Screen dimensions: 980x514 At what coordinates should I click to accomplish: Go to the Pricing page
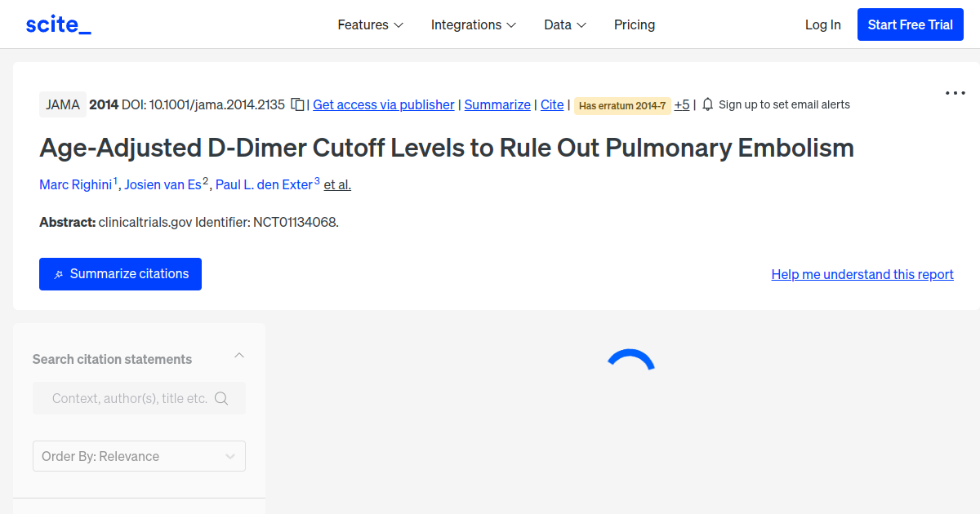(635, 24)
